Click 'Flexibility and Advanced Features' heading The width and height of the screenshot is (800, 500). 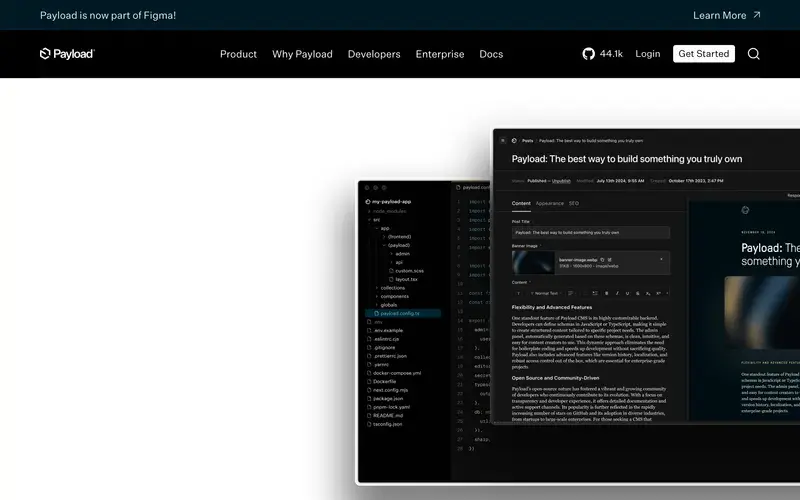coord(552,307)
